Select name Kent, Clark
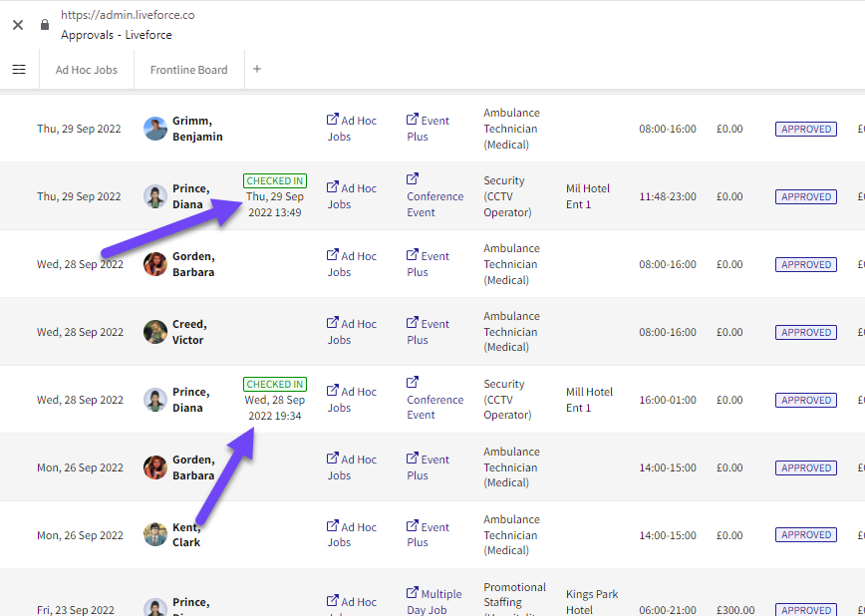Screen dimensions: 865x616 coord(186,535)
